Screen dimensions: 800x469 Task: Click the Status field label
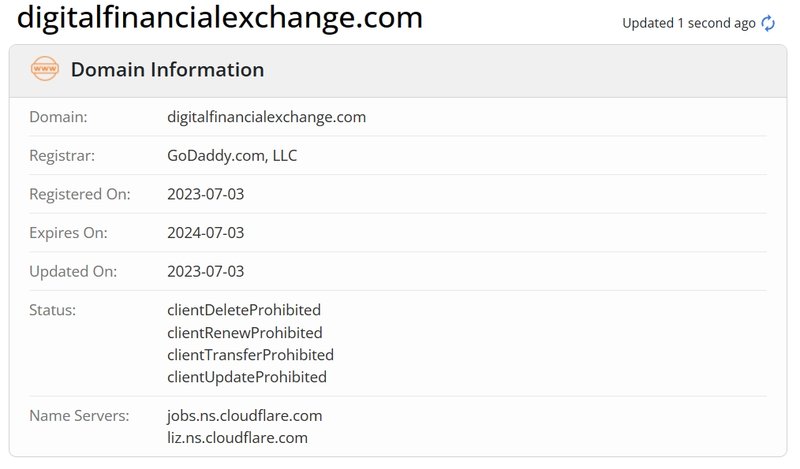click(53, 310)
